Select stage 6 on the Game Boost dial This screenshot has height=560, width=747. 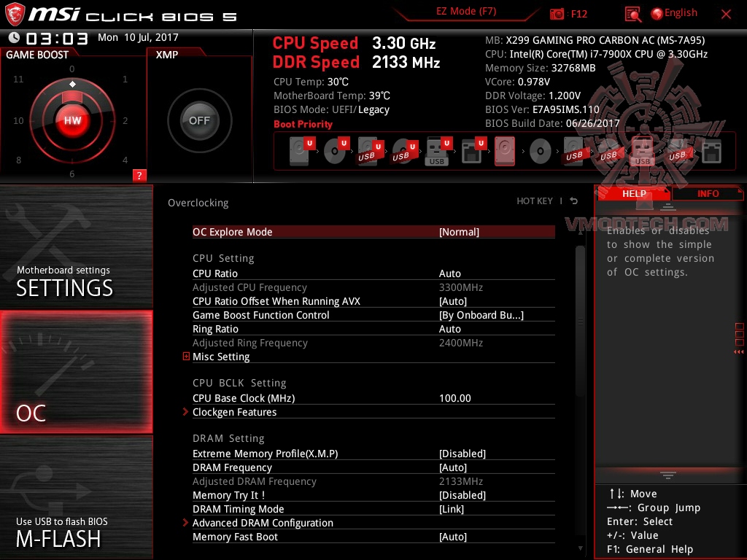tap(72, 174)
